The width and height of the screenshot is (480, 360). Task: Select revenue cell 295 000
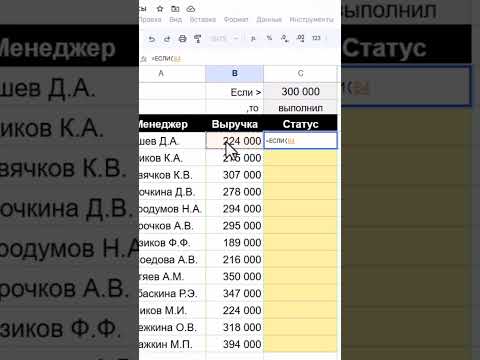pos(234,226)
